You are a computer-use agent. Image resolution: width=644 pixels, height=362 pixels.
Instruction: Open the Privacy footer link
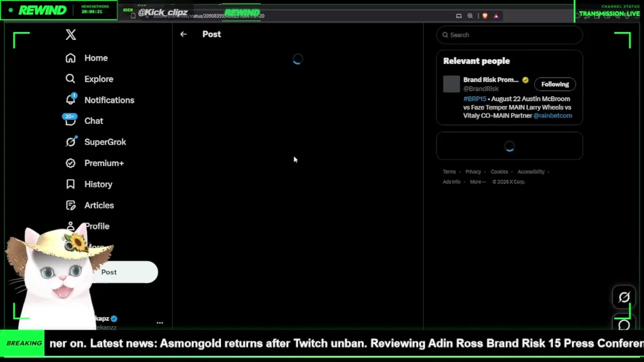pos(473,171)
